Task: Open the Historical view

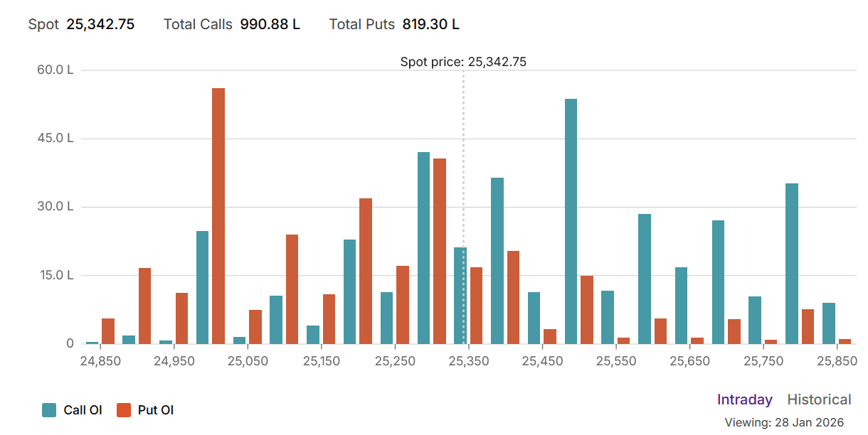Action: coord(819,399)
